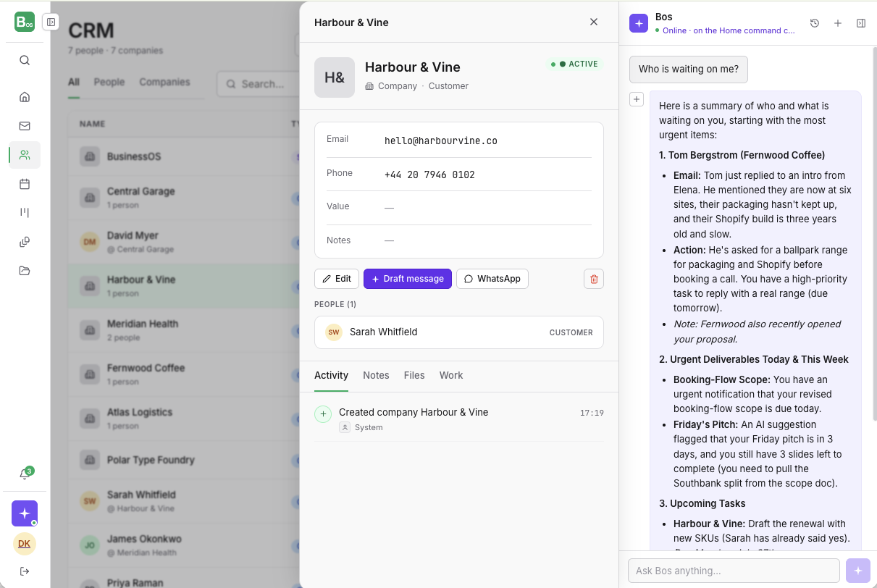
Task: Click the Ask Bos anything input
Action: [x=734, y=571]
